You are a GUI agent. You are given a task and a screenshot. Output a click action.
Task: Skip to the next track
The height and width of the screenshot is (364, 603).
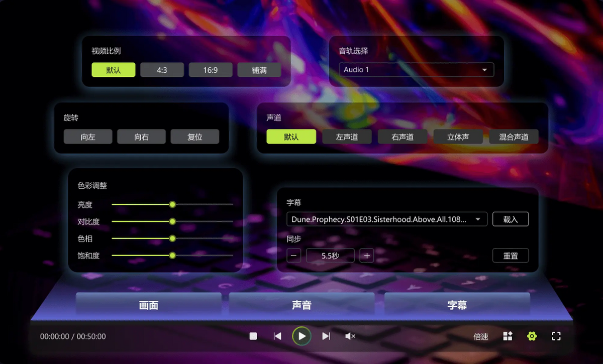click(x=326, y=336)
